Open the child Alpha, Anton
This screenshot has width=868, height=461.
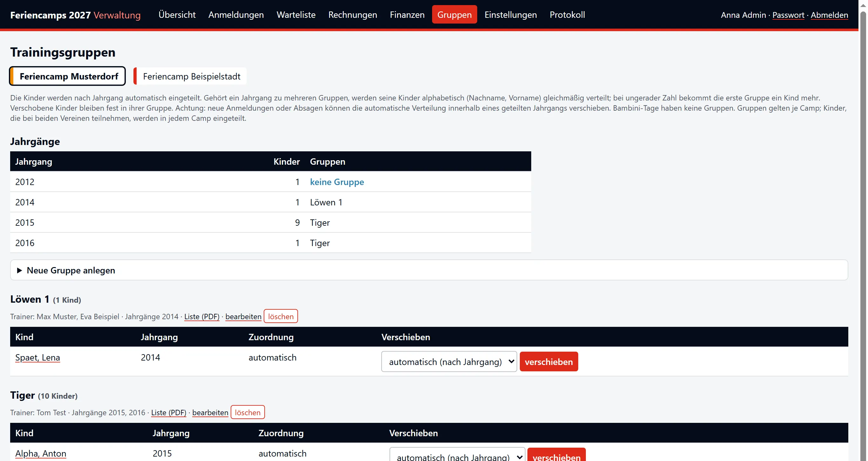(40, 454)
